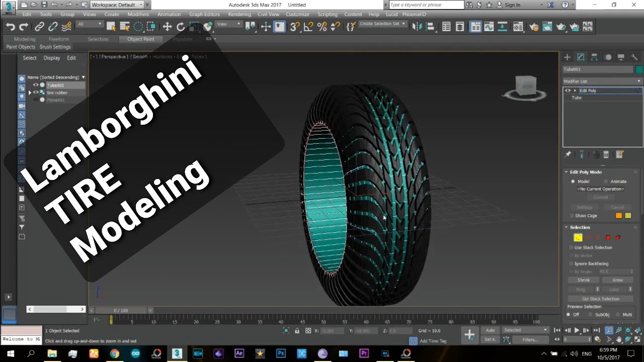The width and height of the screenshot is (644, 362).
Task: Switch to the Create command panel
Action: pyautogui.click(x=567, y=57)
